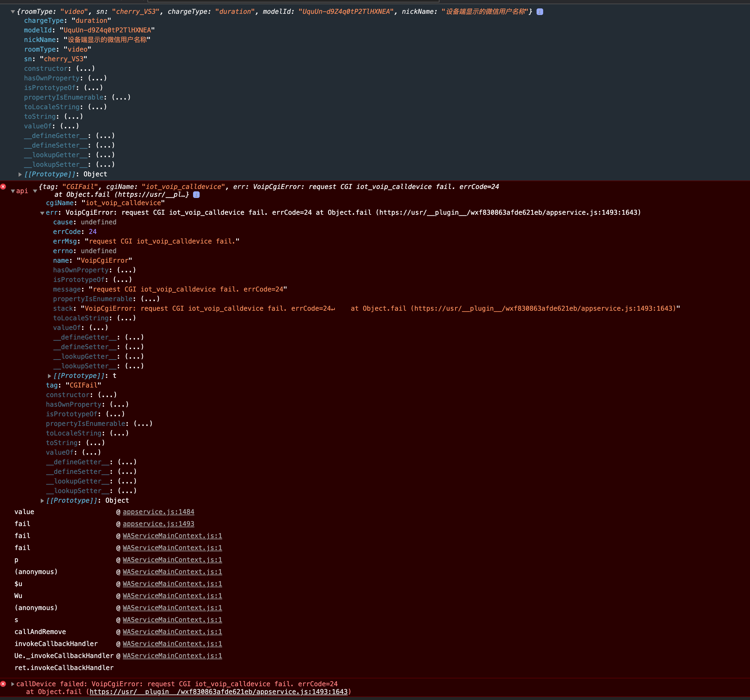
Task: Click the info icon after CGIFail object preview
Action: [196, 195]
